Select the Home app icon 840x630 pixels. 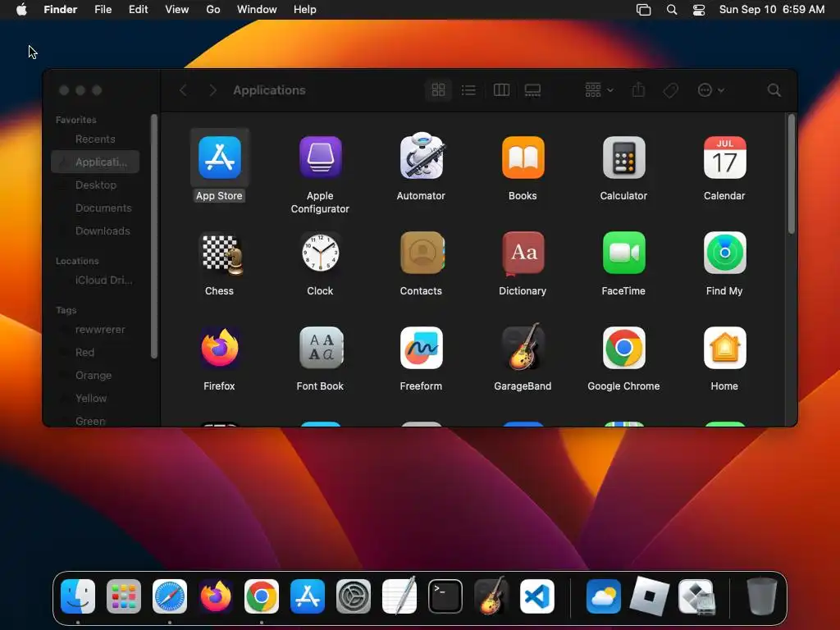(724, 348)
